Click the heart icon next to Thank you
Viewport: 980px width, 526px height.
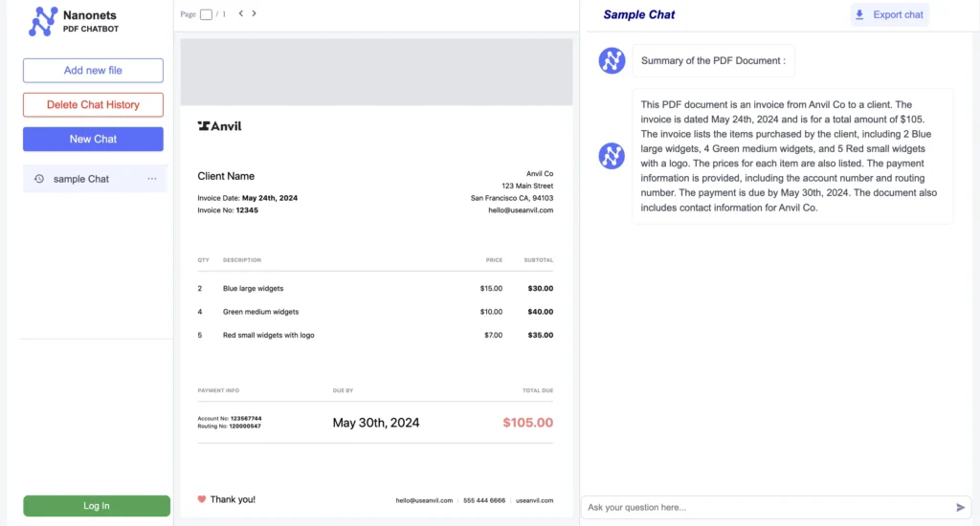point(202,499)
